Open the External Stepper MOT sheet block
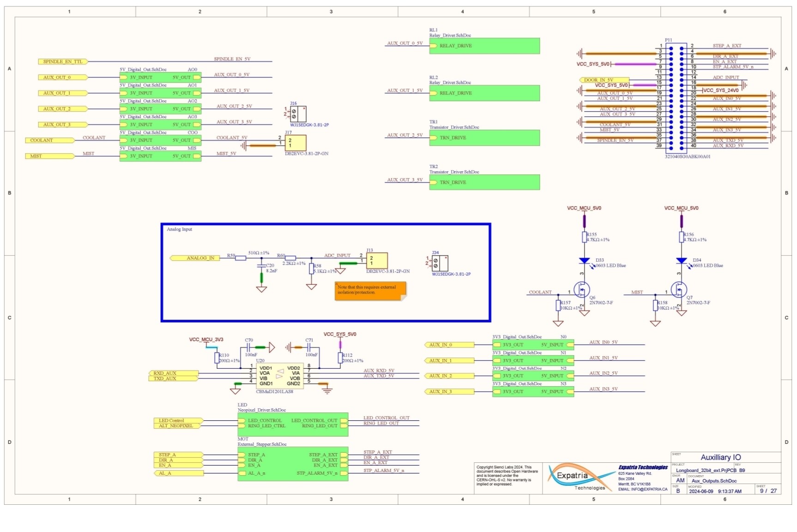This screenshot has height=532, width=797. (293, 464)
